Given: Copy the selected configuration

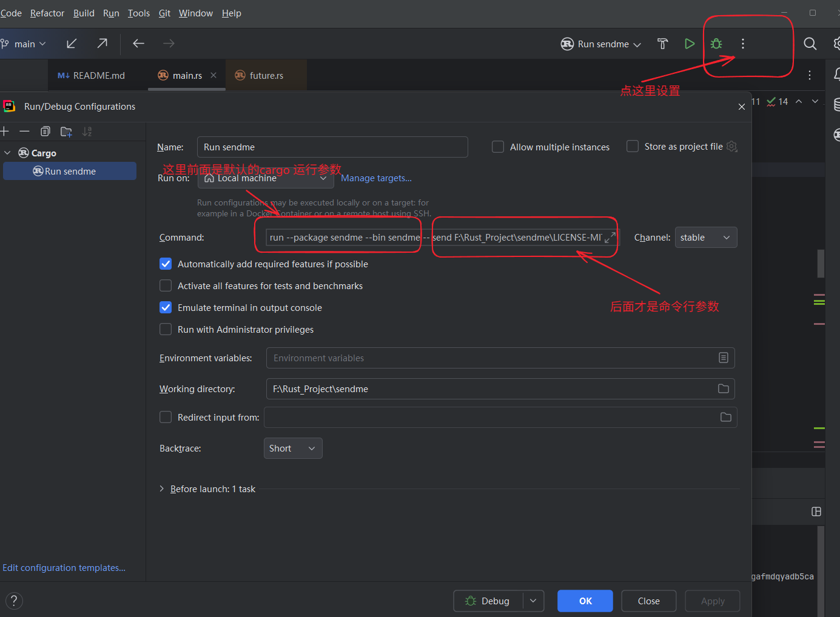Looking at the screenshot, I should pyautogui.click(x=45, y=132).
